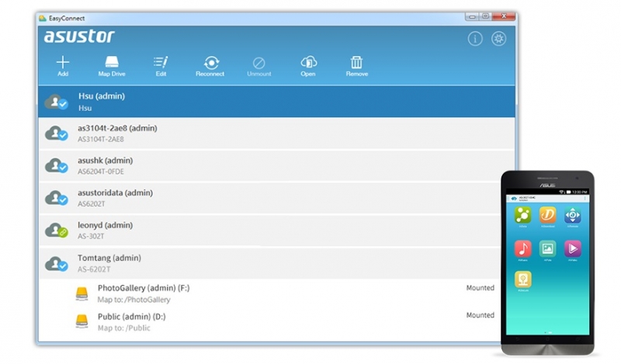621x364 pixels.
Task: Click the AS3104T-2AE8 model subtitle
Action: point(101,140)
